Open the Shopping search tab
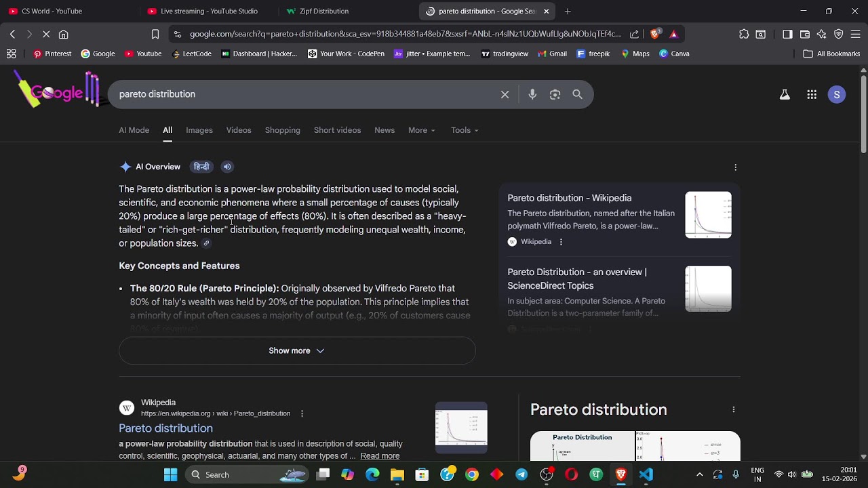868x488 pixels. coord(283,130)
